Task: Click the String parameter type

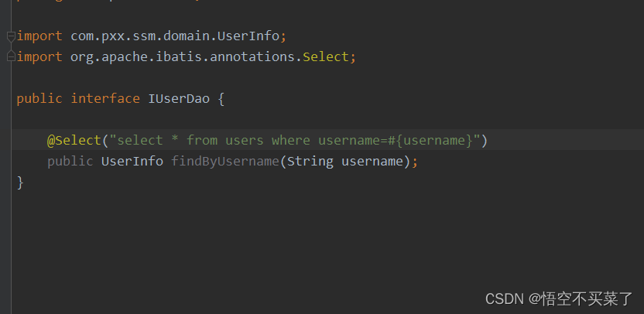Action: (310, 161)
